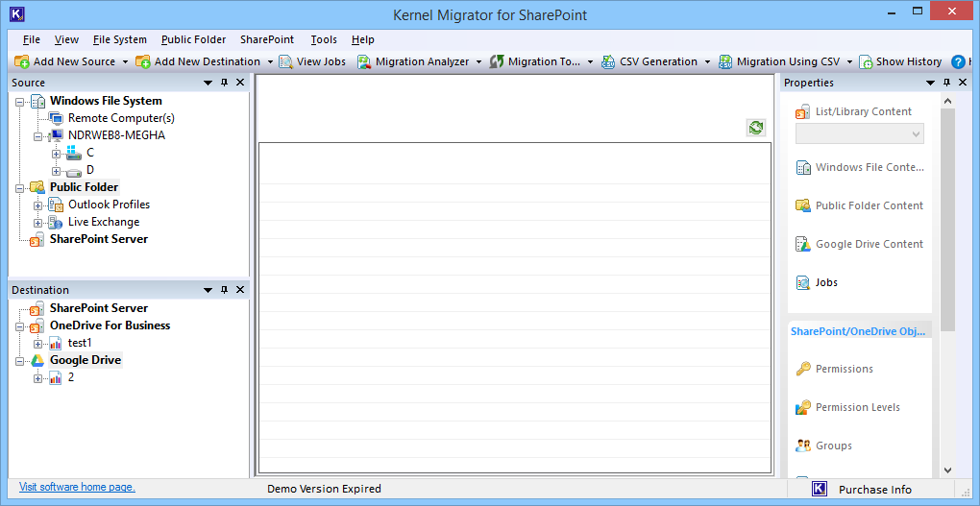This screenshot has width=980, height=506.
Task: Select drive C in Source tree
Action: [x=90, y=153]
